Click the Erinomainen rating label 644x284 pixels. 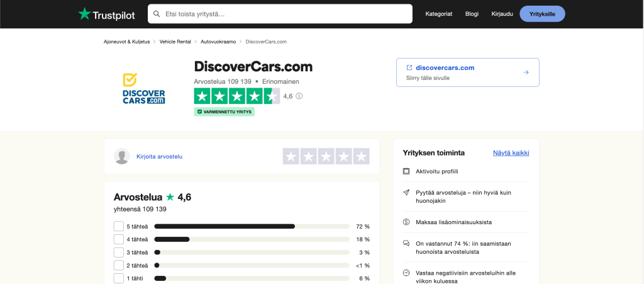click(x=280, y=81)
